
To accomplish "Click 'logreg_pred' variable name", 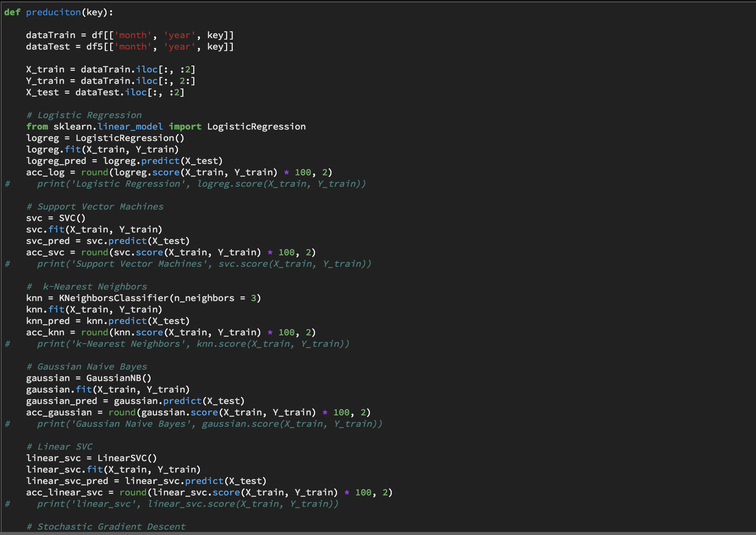I will point(56,161).
